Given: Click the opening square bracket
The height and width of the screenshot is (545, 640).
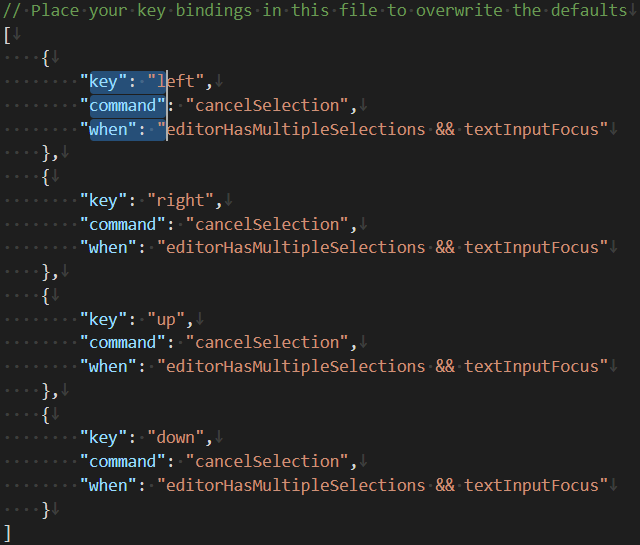Looking at the screenshot, I should click(x=8, y=35).
